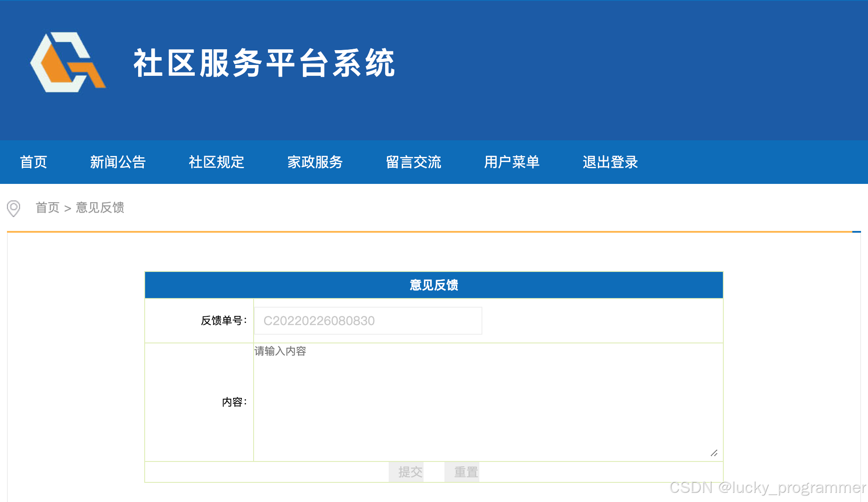Viewport: 868px width, 502px height.
Task: Click 退出登录 to log out
Action: click(610, 162)
